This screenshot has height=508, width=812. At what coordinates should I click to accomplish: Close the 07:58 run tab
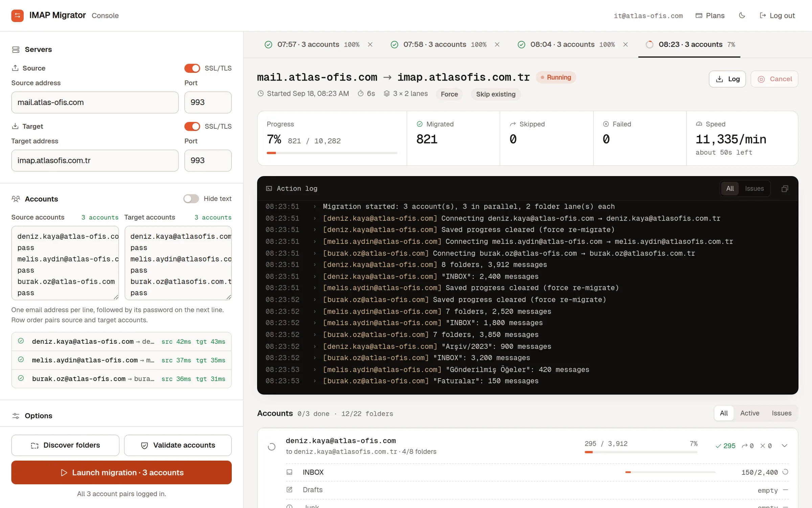(x=497, y=44)
